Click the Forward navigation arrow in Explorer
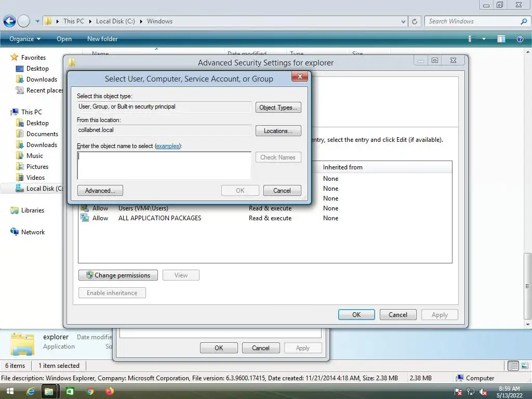 tap(24, 21)
